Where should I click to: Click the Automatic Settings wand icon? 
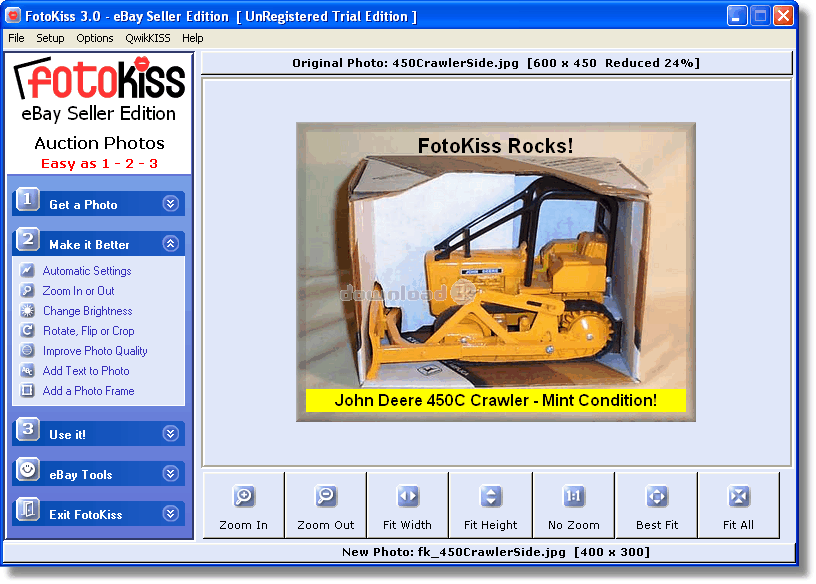(27, 271)
